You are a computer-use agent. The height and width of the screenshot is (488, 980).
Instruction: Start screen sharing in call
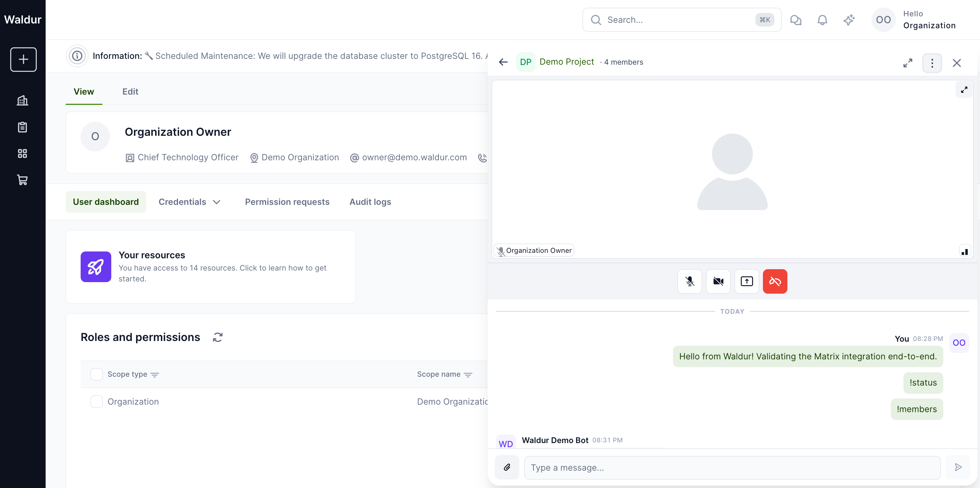747,281
